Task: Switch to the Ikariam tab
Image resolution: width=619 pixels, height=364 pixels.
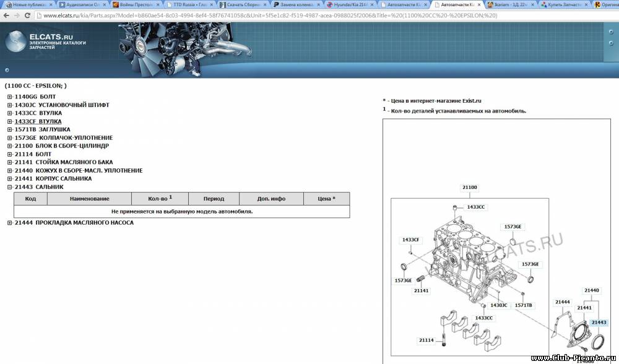Action: point(511,5)
